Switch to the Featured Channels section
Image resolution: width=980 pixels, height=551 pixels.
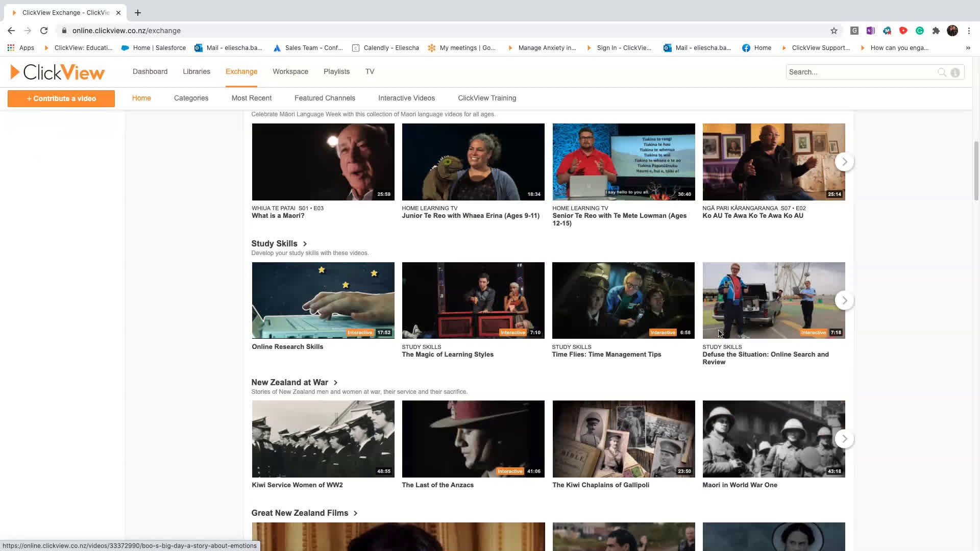click(325, 98)
